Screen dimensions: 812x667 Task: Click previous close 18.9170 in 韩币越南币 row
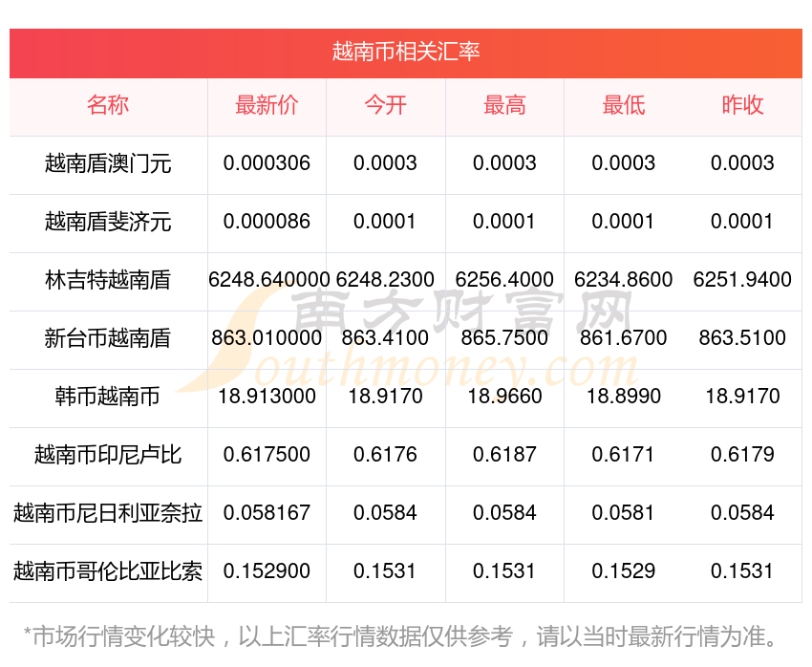coord(742,397)
